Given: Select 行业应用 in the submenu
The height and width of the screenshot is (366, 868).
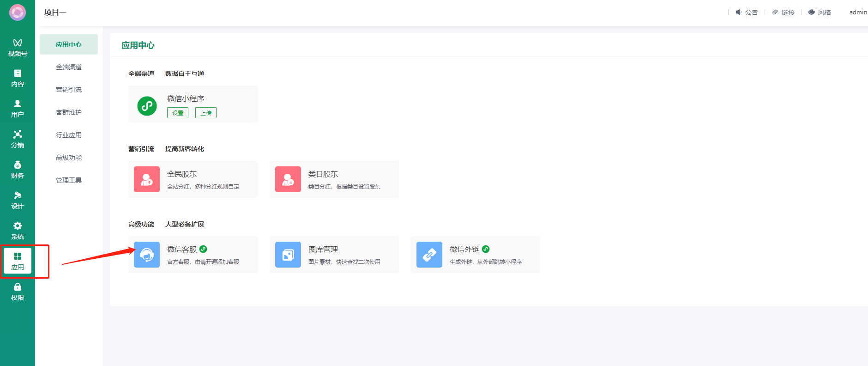Looking at the screenshot, I should tap(69, 135).
